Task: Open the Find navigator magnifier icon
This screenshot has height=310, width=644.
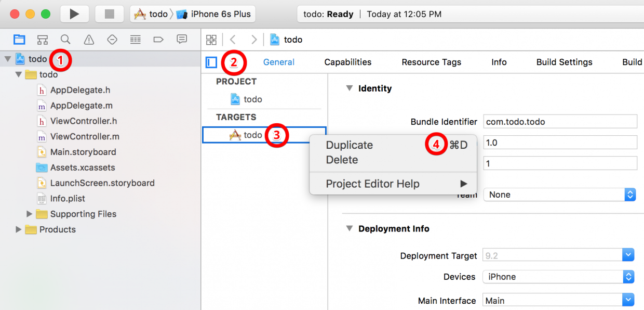Action: tap(65, 40)
